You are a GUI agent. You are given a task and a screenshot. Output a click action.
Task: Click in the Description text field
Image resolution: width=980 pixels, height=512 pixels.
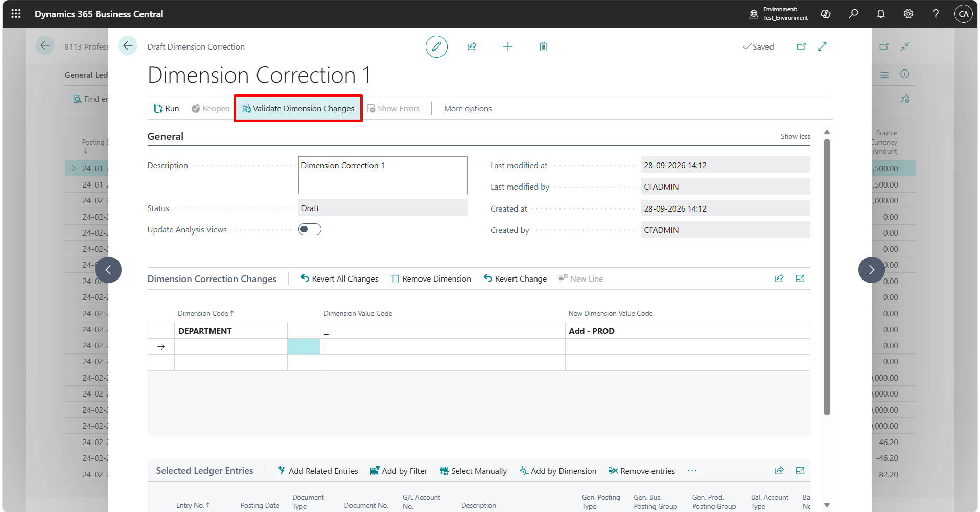pos(383,175)
